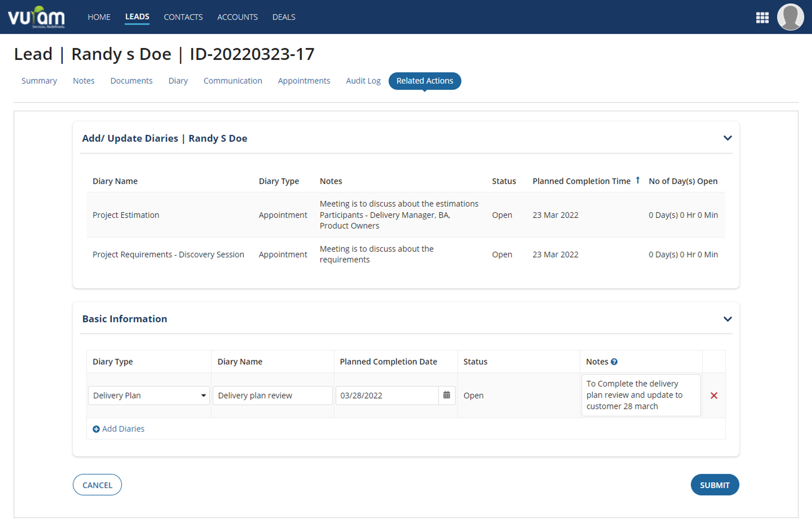This screenshot has height=528, width=812.
Task: Click the Planned Completion Time column header
Action: pyautogui.click(x=581, y=181)
